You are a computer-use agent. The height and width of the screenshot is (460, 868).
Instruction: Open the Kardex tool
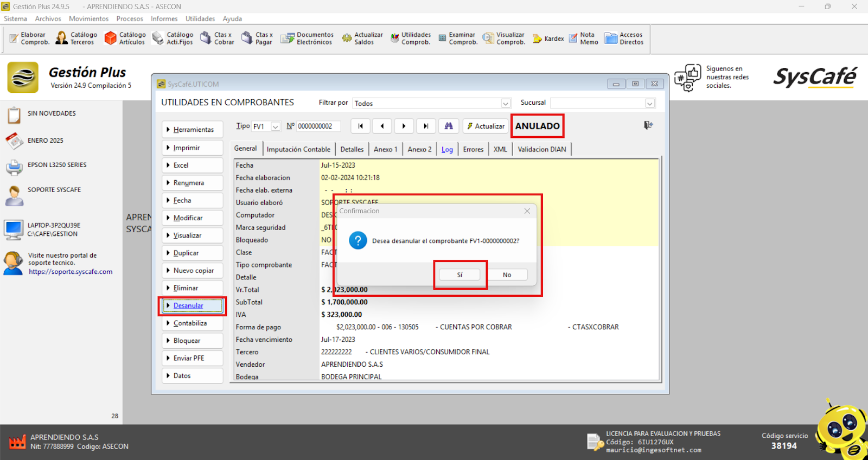(x=548, y=39)
